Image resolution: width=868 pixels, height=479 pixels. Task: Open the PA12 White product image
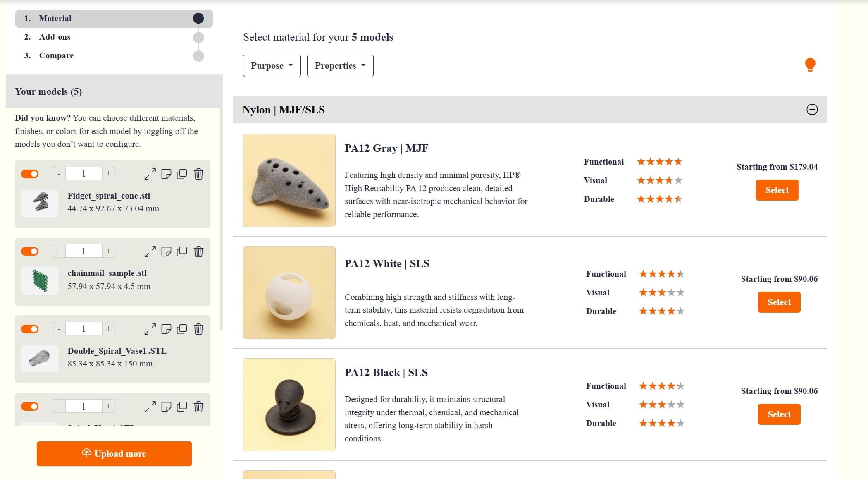coord(289,292)
